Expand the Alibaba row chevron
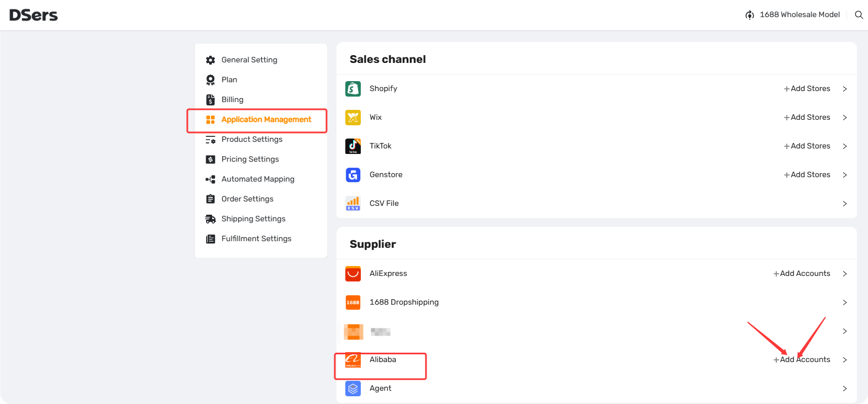The image size is (868, 404). 845,360
